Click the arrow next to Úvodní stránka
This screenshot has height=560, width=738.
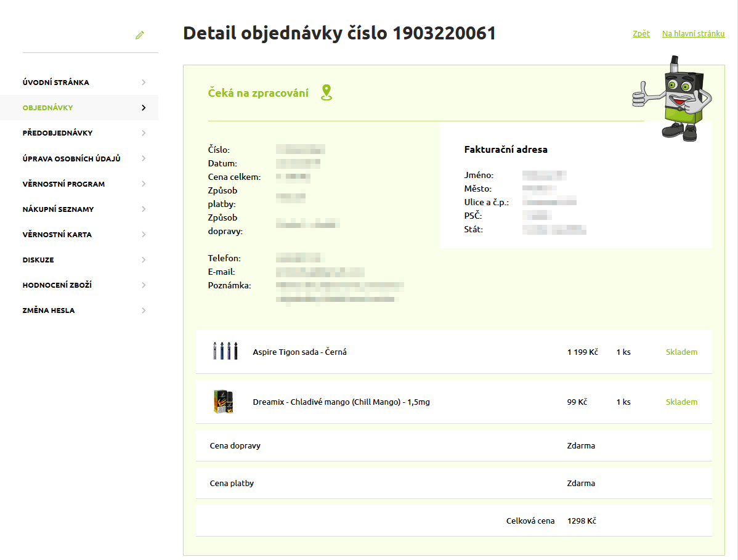pyautogui.click(x=144, y=83)
